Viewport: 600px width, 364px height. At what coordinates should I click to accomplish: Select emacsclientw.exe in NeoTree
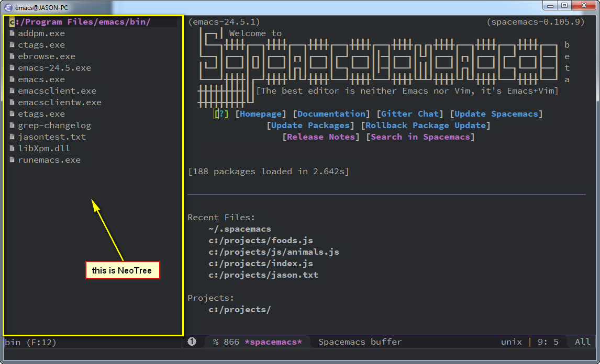(x=60, y=103)
